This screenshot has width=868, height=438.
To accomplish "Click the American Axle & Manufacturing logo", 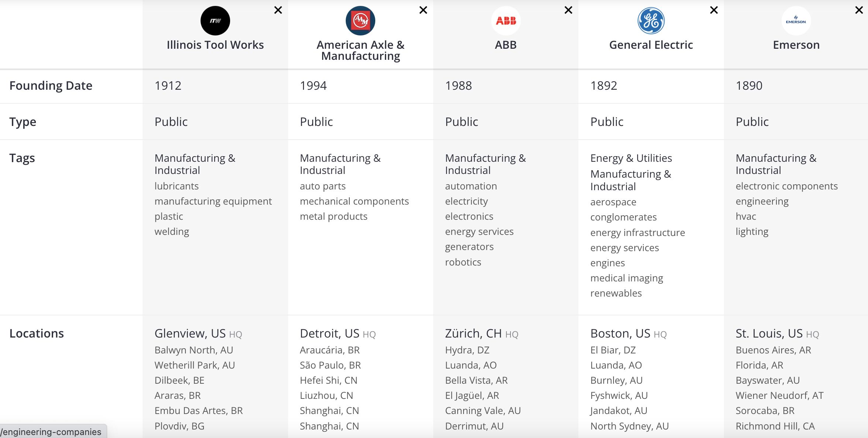I will (x=360, y=21).
